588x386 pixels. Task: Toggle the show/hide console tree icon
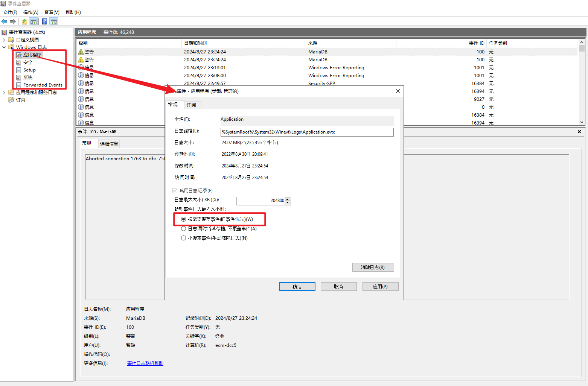point(34,21)
